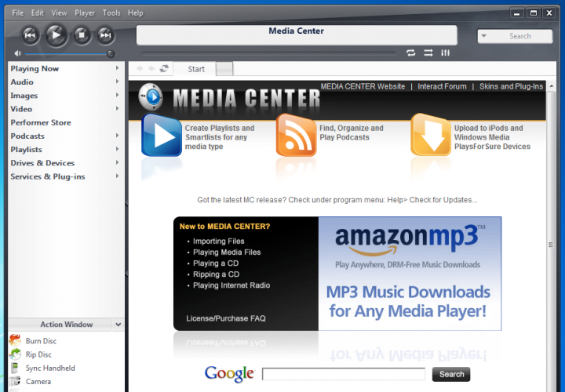
Task: Toggle repeat mode icon
Action: tap(410, 53)
